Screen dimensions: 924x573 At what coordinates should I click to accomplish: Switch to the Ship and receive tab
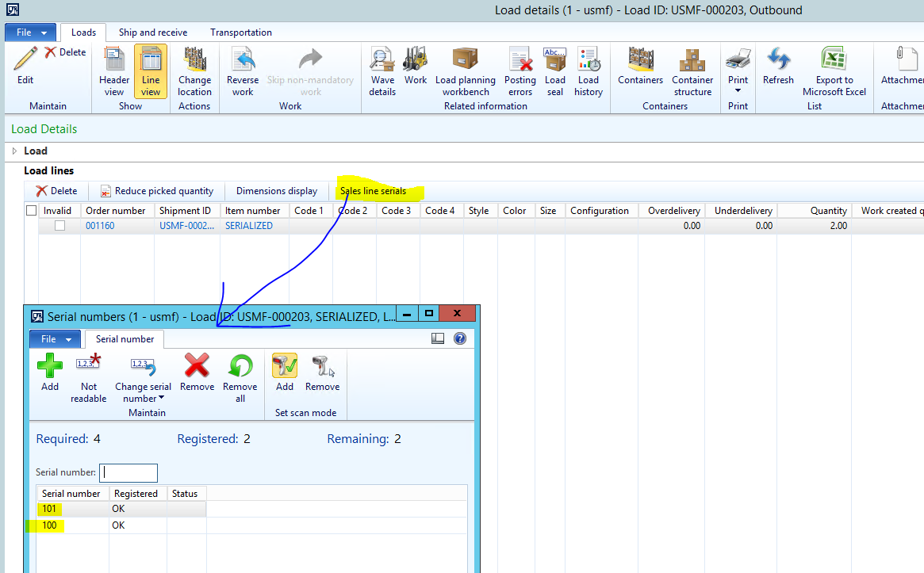153,32
